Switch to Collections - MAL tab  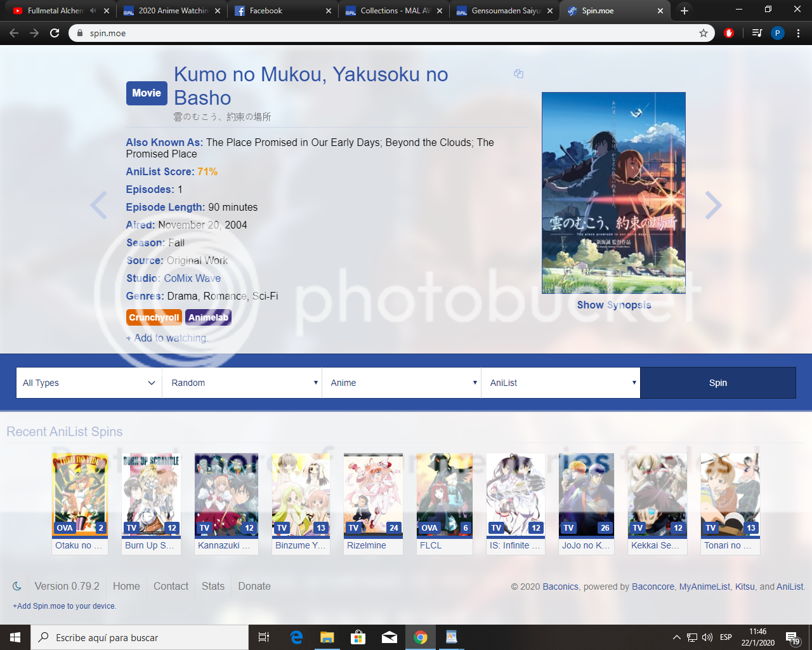coord(395,11)
